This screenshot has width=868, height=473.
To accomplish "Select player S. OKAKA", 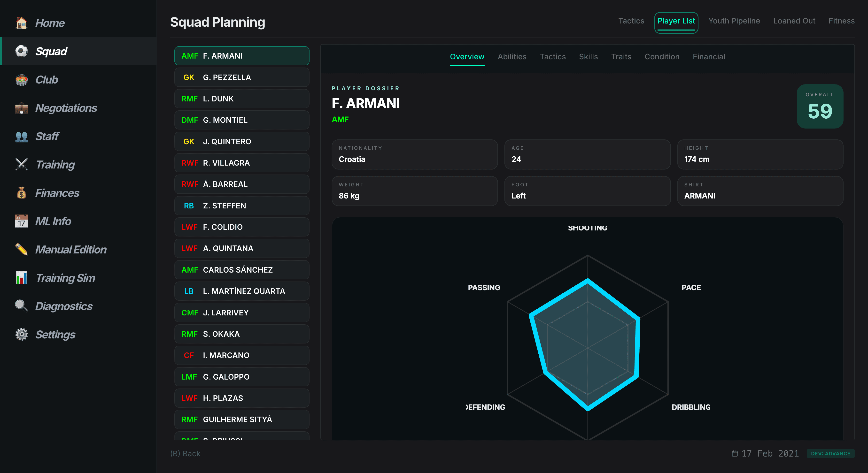I will point(242,334).
